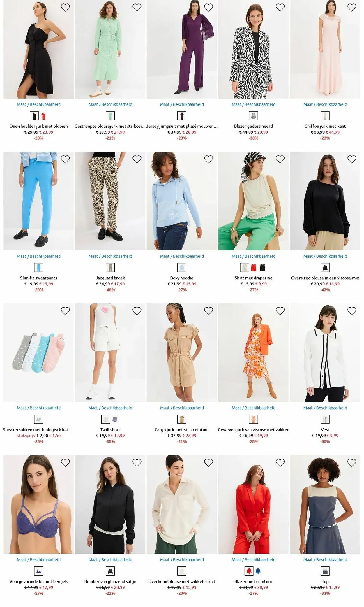Pick black swatch of Shirt met drapering
The image size is (364, 607).
(263, 268)
